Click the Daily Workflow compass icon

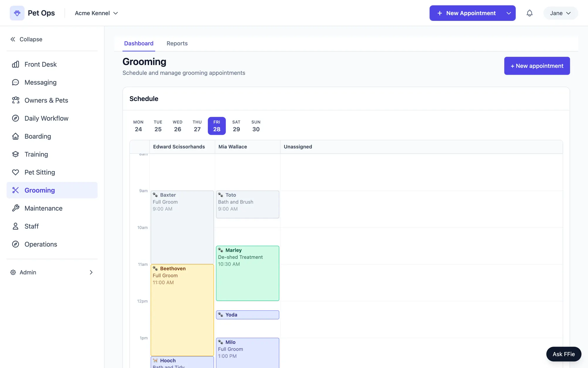(x=16, y=118)
